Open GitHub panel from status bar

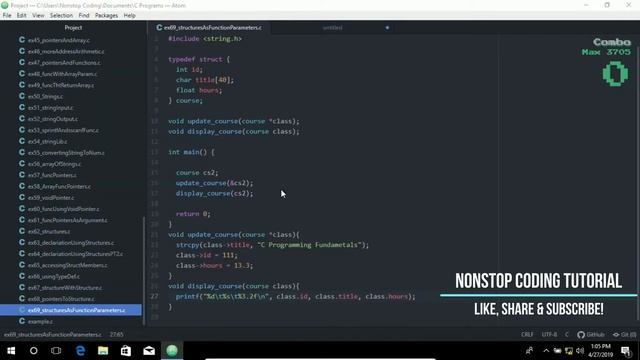(x=591, y=334)
